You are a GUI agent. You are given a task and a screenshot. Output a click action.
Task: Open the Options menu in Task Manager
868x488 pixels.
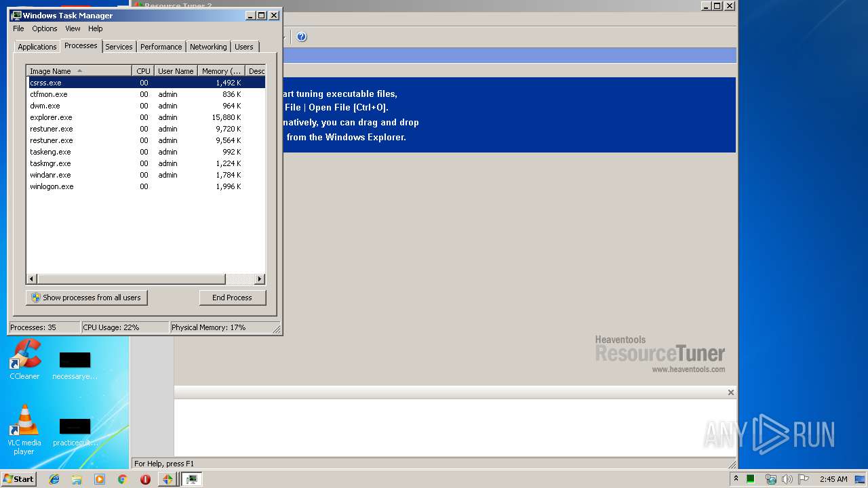(x=45, y=28)
